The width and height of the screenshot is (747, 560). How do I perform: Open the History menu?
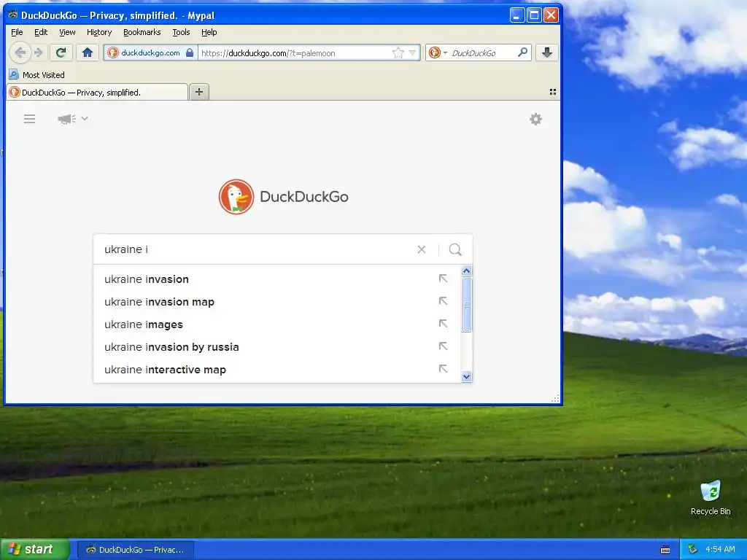click(99, 32)
